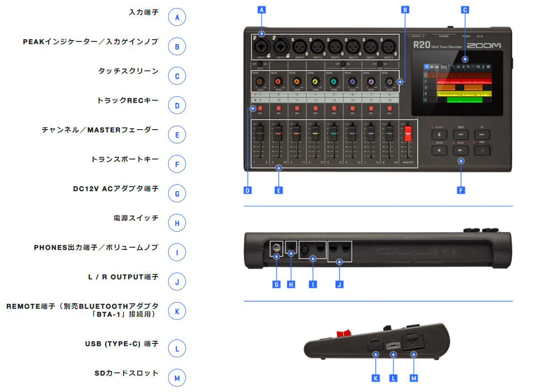Arm the track 2/10 REC key
The height and width of the screenshot is (392, 535).
[x=279, y=108]
